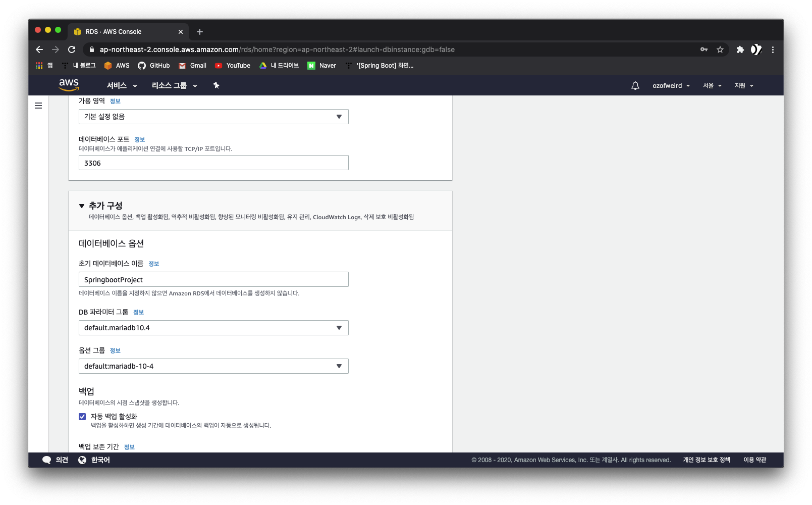This screenshot has height=505, width=812.
Task: Open 정보 link next to 가용 영역
Action: [115, 102]
